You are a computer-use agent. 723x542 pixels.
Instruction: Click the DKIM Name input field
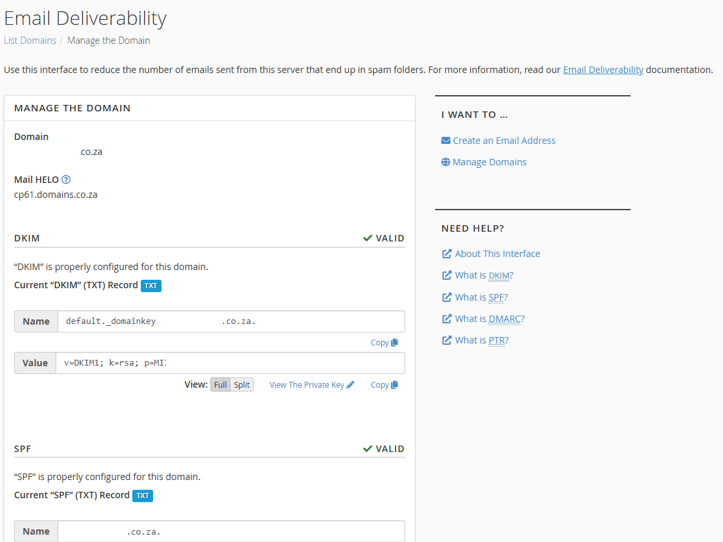coord(230,321)
